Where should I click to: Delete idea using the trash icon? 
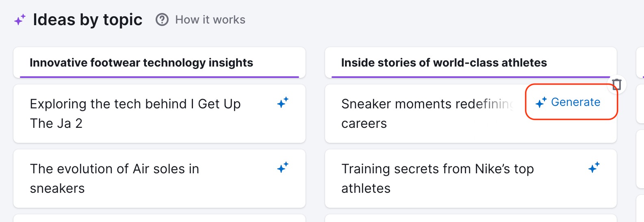pyautogui.click(x=617, y=84)
